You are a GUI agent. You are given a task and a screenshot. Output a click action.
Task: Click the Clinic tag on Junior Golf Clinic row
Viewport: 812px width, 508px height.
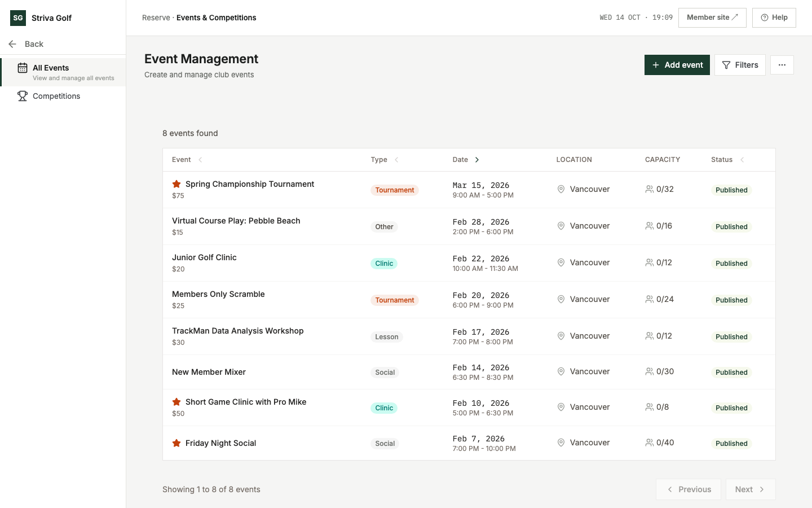(384, 264)
